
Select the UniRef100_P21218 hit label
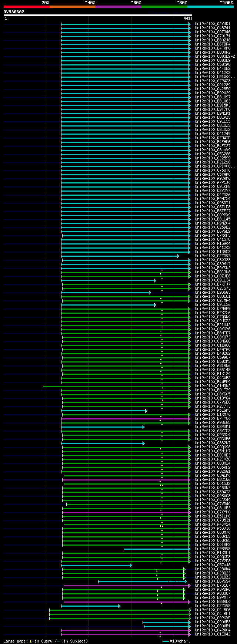coord(213,162)
